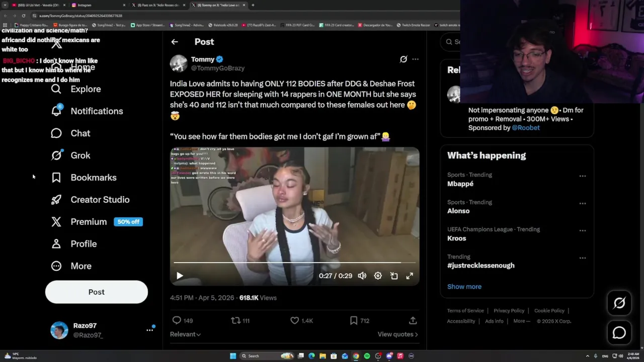The image size is (644, 362).
Task: Open Bookmarks in the sidebar
Action: pos(84,177)
